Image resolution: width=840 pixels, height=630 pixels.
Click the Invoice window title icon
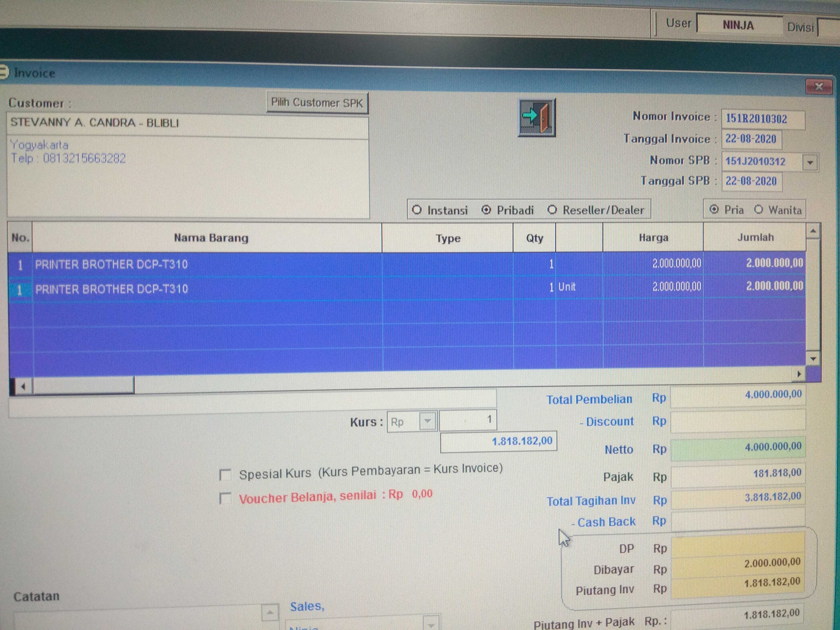4,72
